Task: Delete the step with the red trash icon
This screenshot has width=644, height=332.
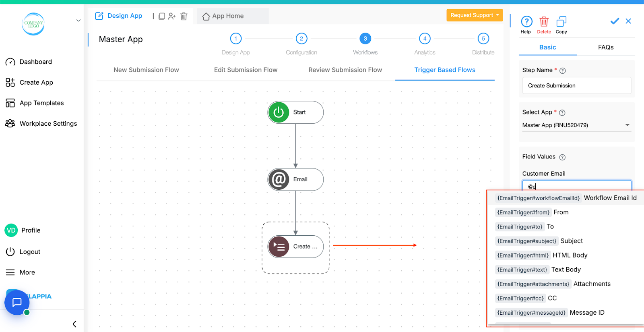Action: (x=544, y=25)
